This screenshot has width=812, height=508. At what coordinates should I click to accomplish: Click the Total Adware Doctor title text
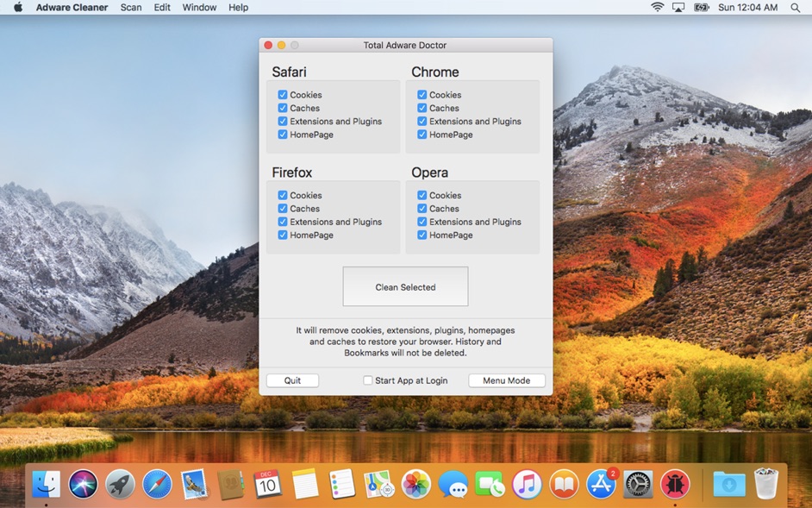tap(405, 45)
